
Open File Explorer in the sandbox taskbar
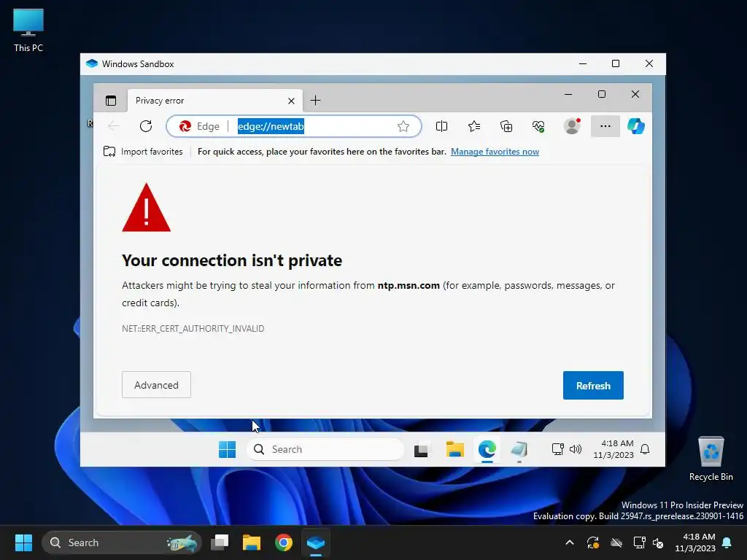(455, 449)
